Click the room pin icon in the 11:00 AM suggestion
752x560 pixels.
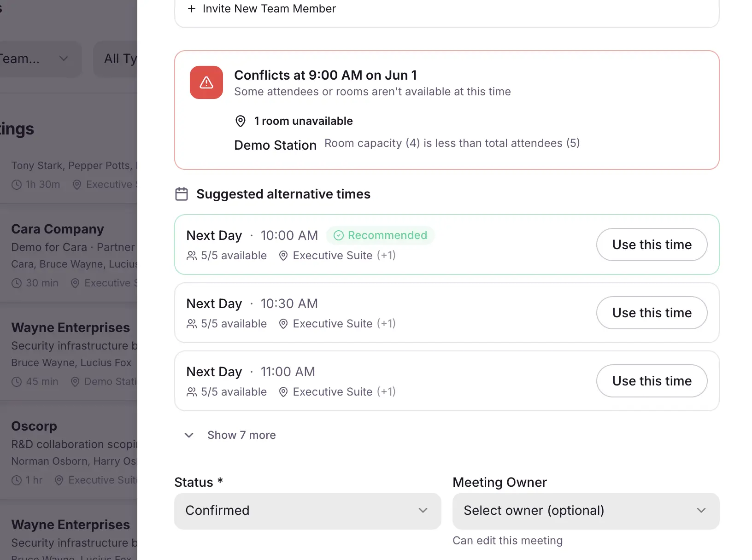(283, 392)
